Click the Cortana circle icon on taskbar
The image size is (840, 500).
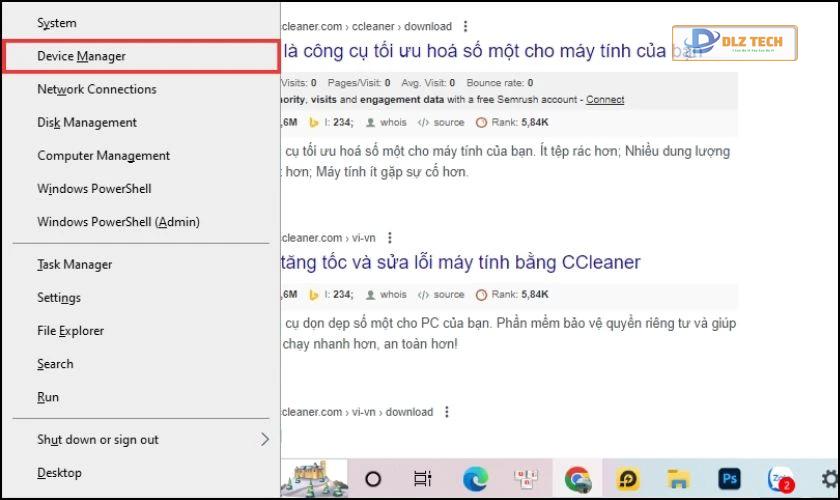(x=373, y=479)
